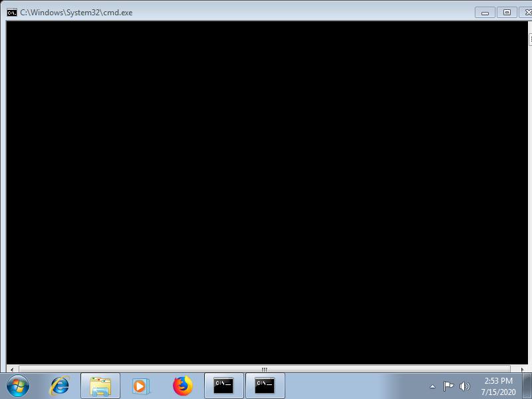Image resolution: width=532 pixels, height=399 pixels.
Task: Switch to the second cmd taskbar window
Action: tap(265, 386)
